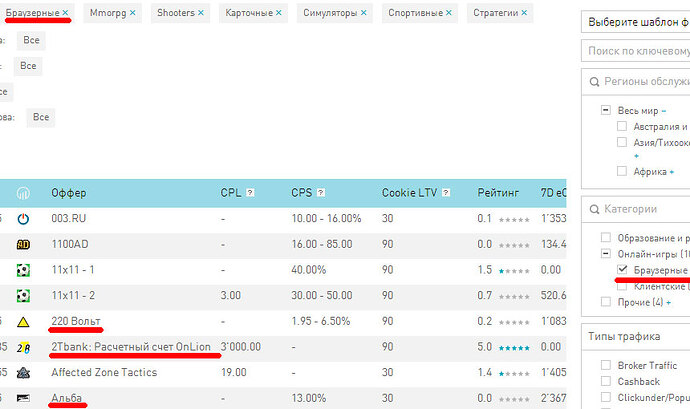690x409 pixels.
Task: Click the 11x11 - 1 soccer ball icon
Action: tap(23, 270)
